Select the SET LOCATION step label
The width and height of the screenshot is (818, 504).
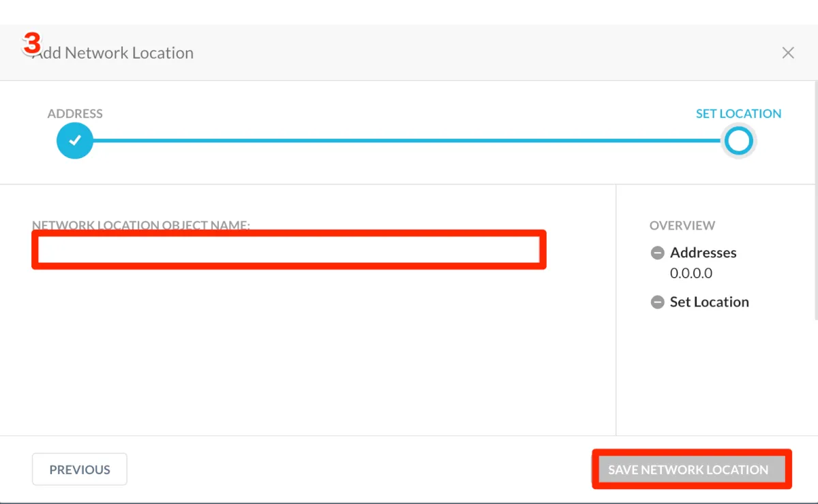point(738,114)
